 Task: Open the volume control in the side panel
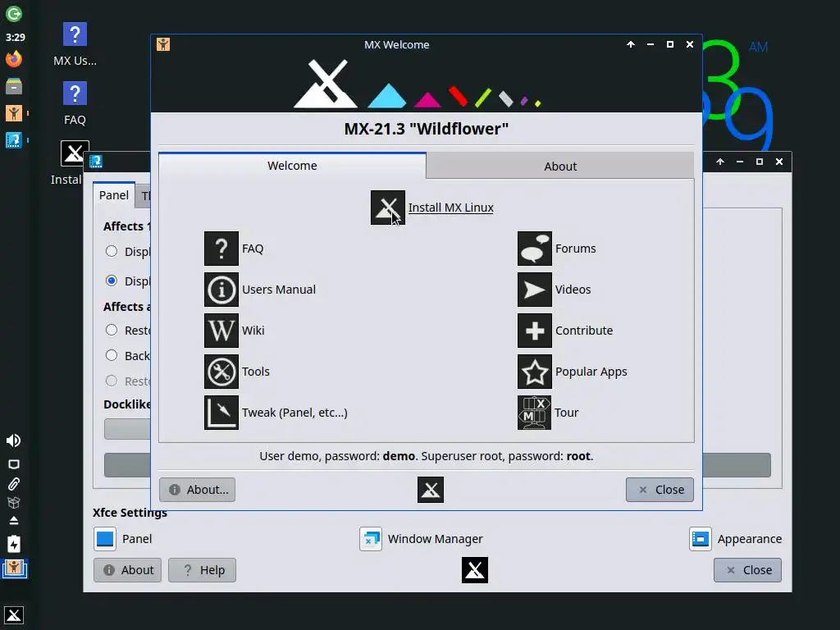click(x=13, y=441)
